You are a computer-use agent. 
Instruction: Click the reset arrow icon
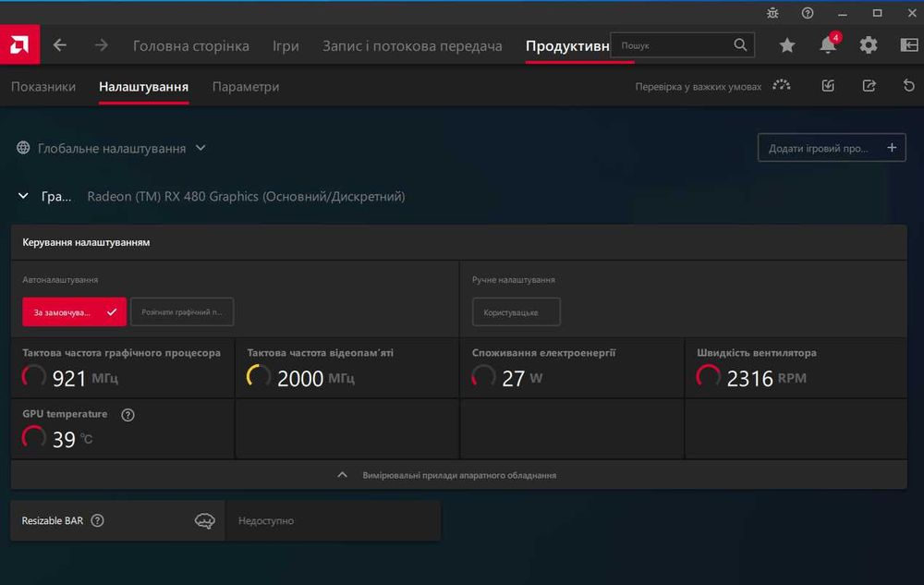908,86
